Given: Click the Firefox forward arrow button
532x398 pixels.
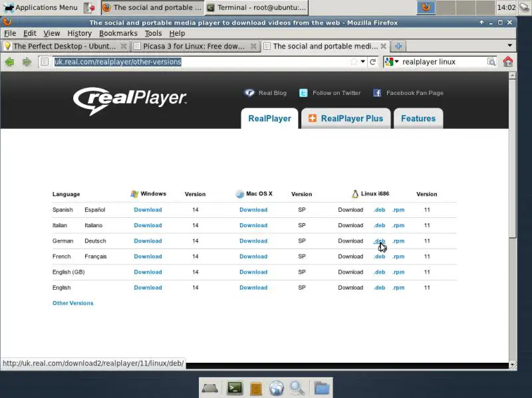Looking at the screenshot, I should (27, 62).
